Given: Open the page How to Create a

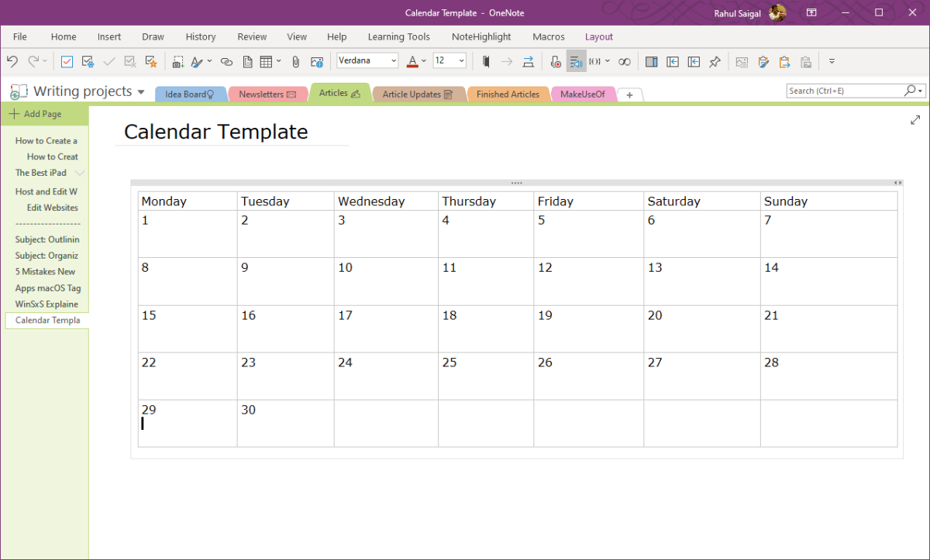Looking at the screenshot, I should tap(46, 141).
